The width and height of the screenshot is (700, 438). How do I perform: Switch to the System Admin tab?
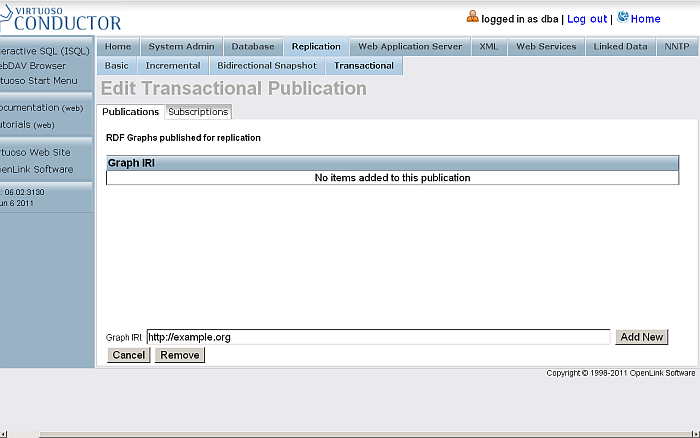click(181, 47)
